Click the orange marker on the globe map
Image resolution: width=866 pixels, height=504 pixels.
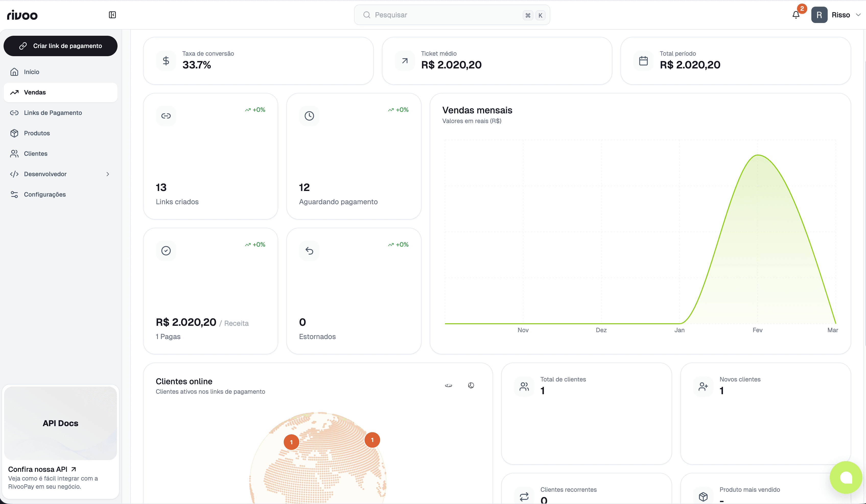point(291,442)
